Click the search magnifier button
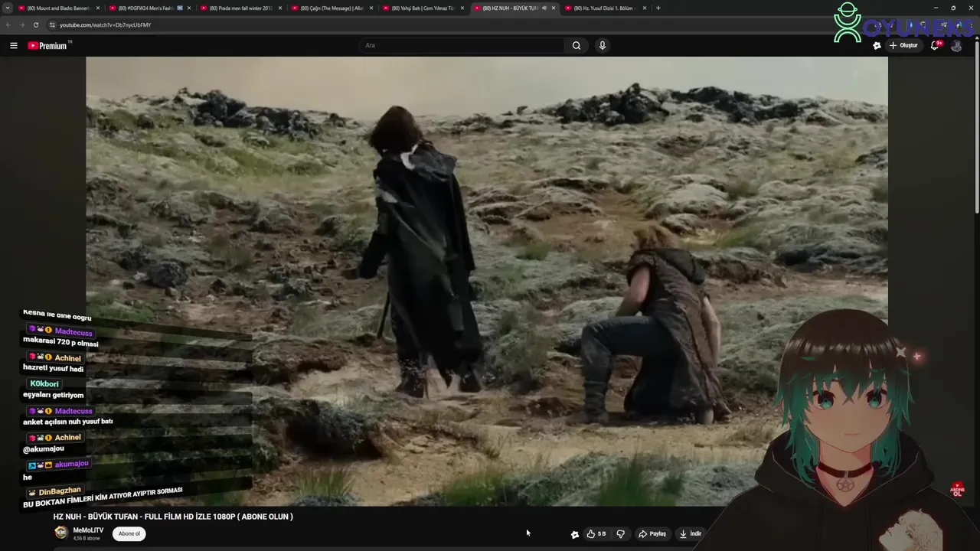980x551 pixels. tap(577, 45)
